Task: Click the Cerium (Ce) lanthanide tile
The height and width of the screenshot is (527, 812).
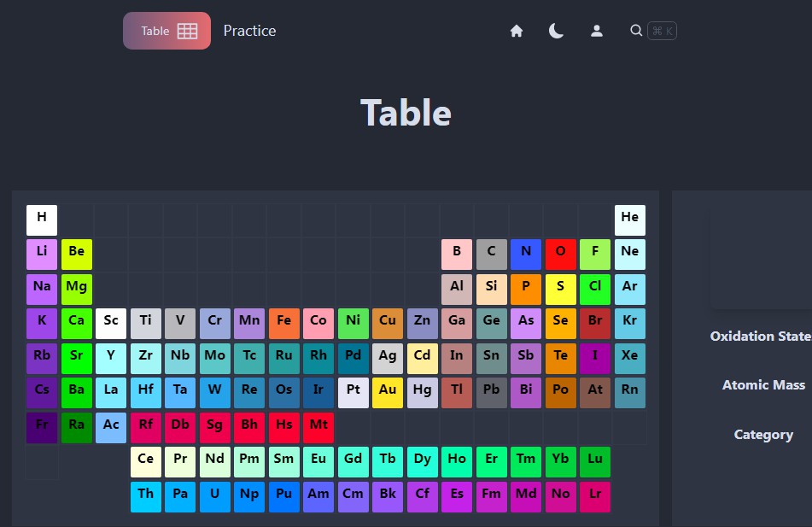Action: click(x=145, y=460)
